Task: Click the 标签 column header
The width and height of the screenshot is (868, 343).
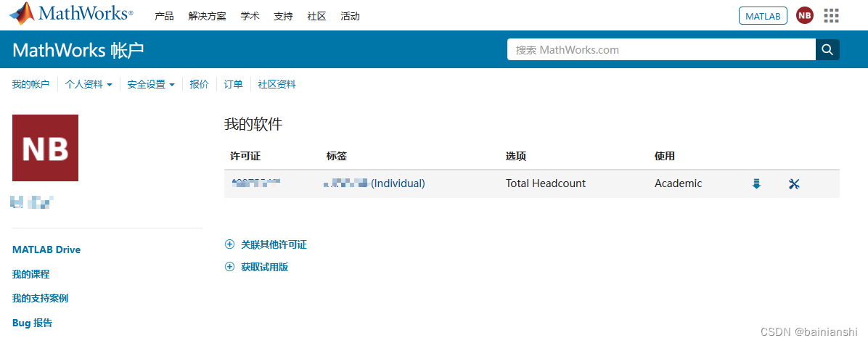Action: click(x=337, y=157)
